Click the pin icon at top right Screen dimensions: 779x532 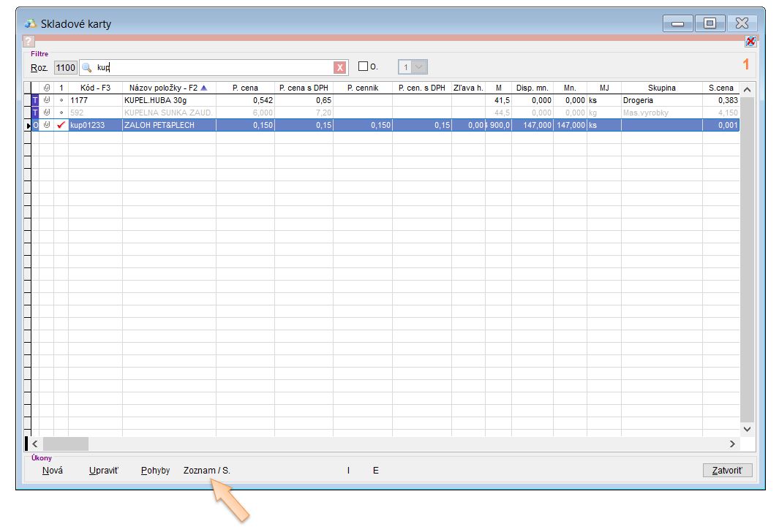point(750,42)
